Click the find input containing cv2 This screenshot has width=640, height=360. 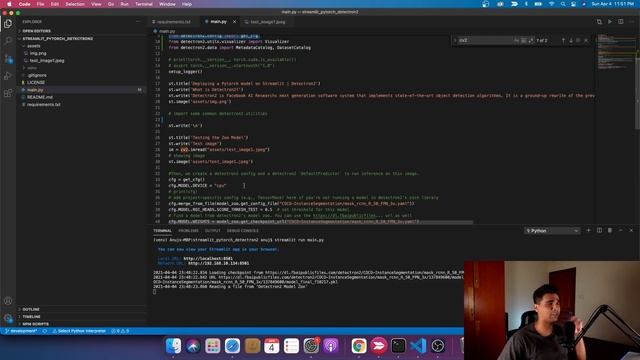click(485, 40)
